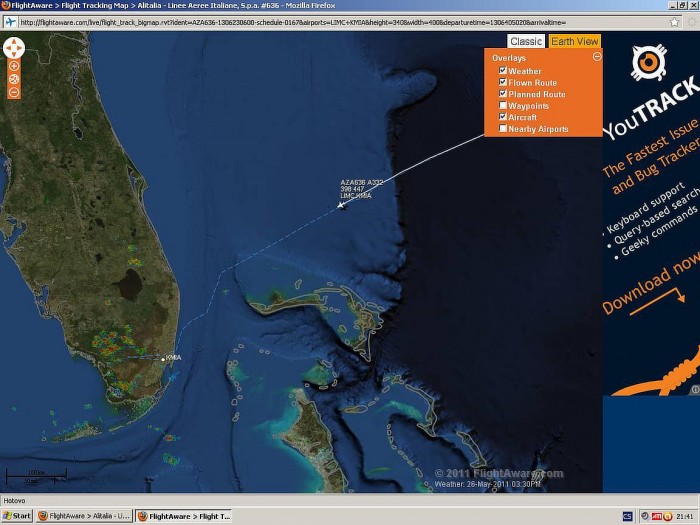Click The Fastest Issue ad headline

point(650,147)
